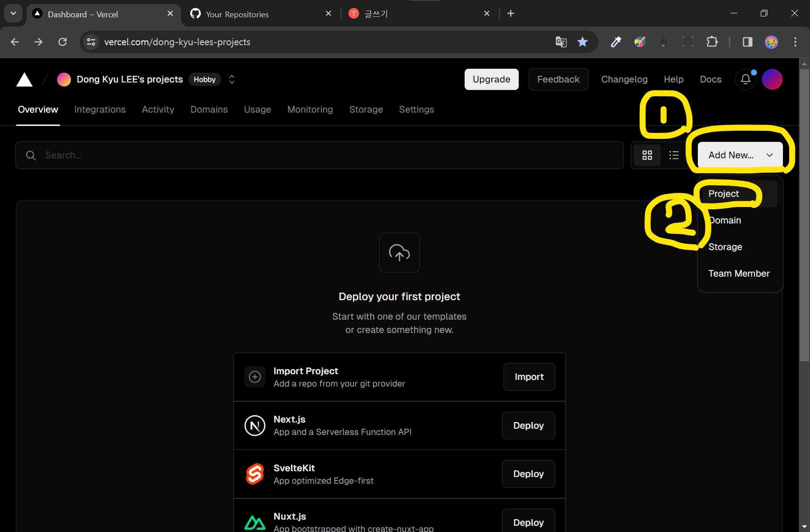View site information icon in address bar
The width and height of the screenshot is (810, 532).
pos(91,42)
